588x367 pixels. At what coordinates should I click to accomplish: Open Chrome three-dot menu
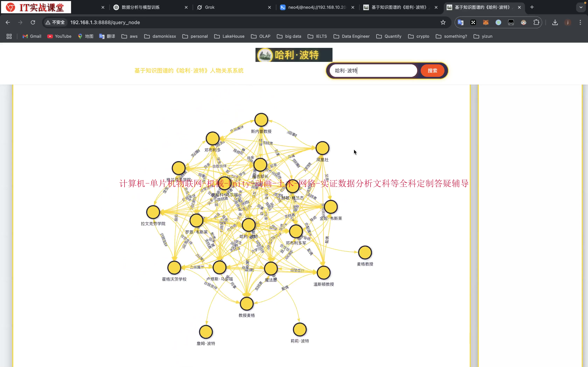tap(580, 22)
